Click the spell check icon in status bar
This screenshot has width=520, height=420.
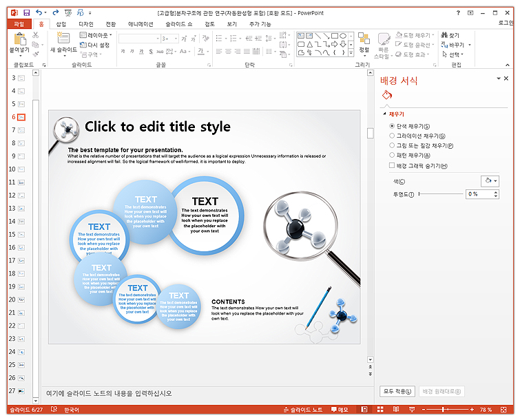[54, 410]
